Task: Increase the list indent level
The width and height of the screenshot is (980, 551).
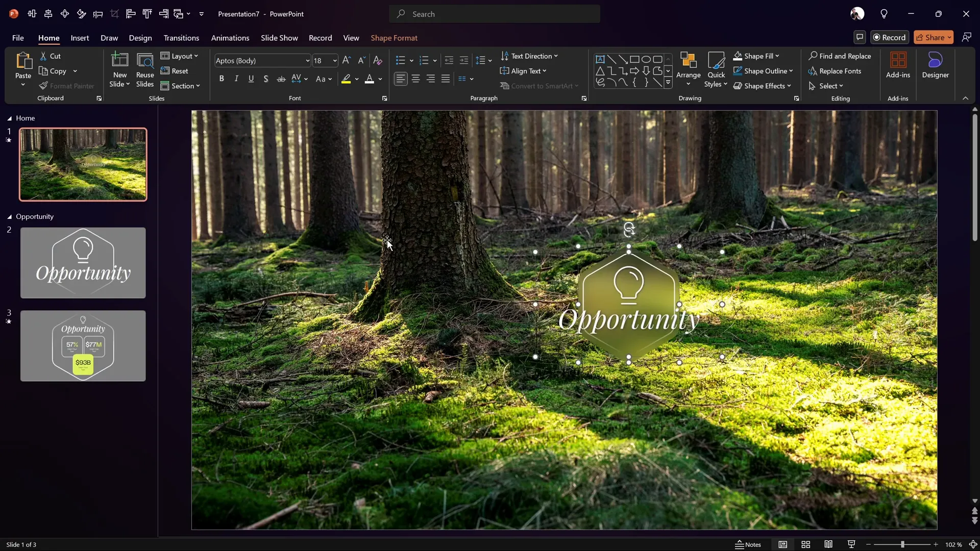Action: click(x=463, y=61)
